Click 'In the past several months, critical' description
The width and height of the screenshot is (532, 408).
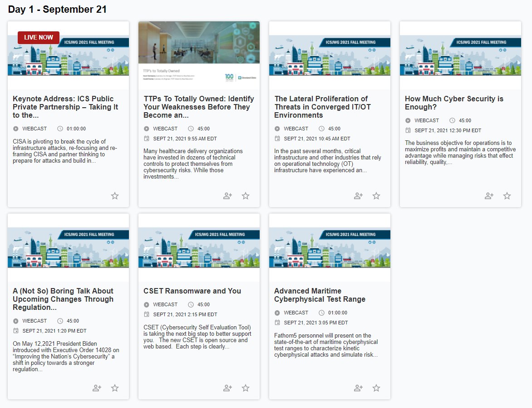327,161
